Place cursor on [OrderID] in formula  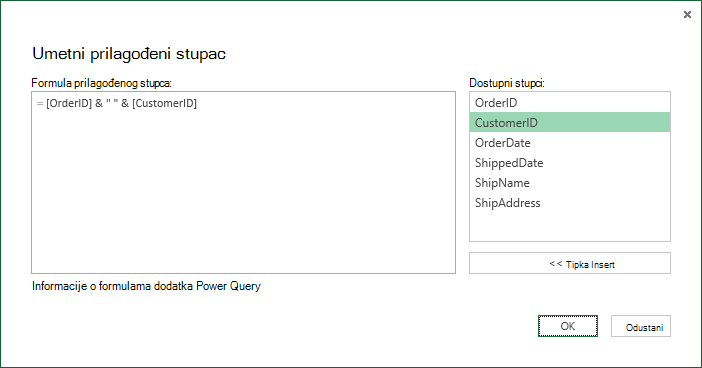(x=69, y=103)
